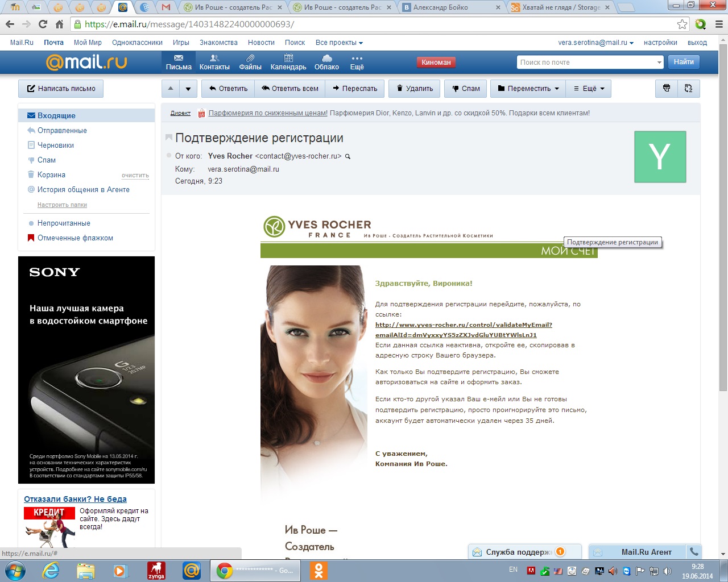The width and height of the screenshot is (728, 582).
Task: Click Найти search button
Action: tap(684, 62)
